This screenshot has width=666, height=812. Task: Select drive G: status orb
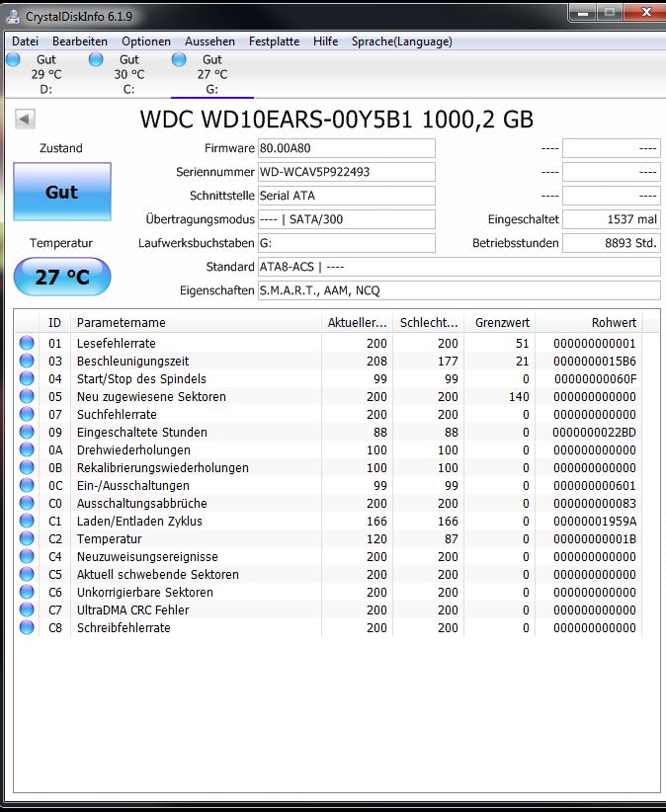pyautogui.click(x=179, y=59)
